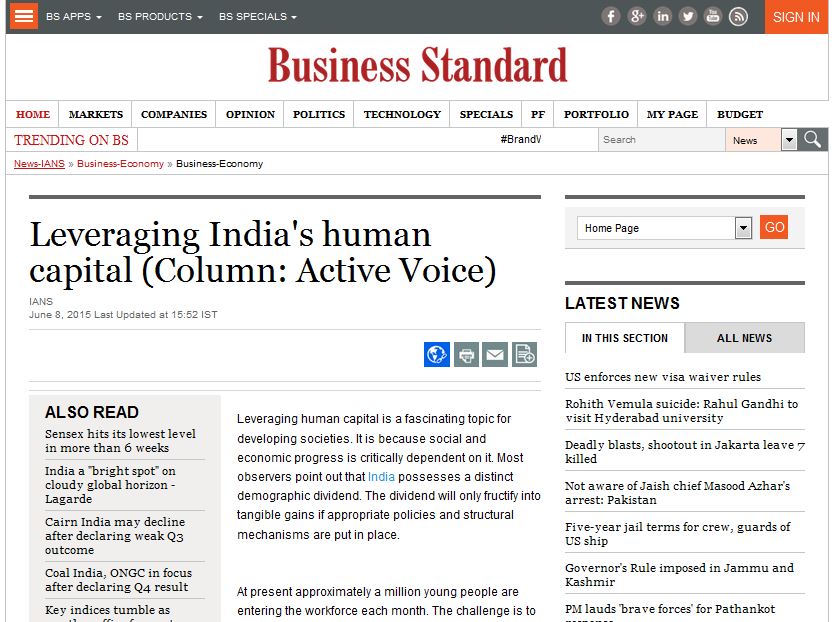Open the News-IANS breadcrumb link
The height and width of the screenshot is (622, 836).
39,164
